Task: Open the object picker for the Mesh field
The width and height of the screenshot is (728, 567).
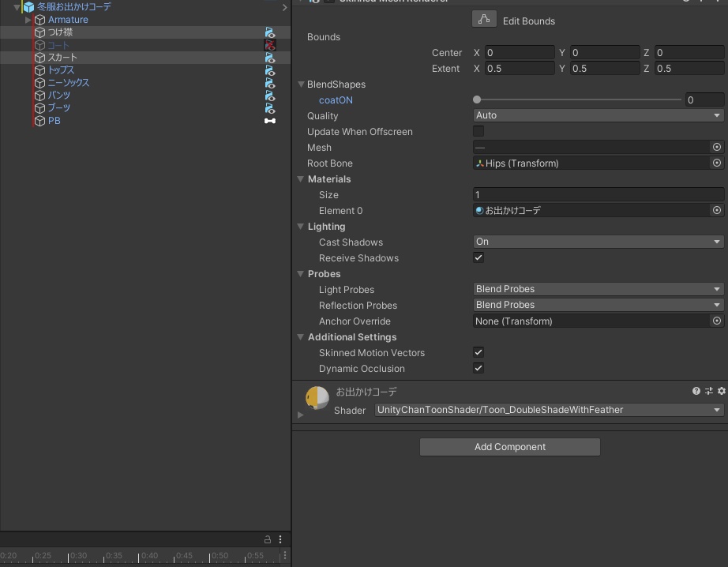Action: point(717,147)
